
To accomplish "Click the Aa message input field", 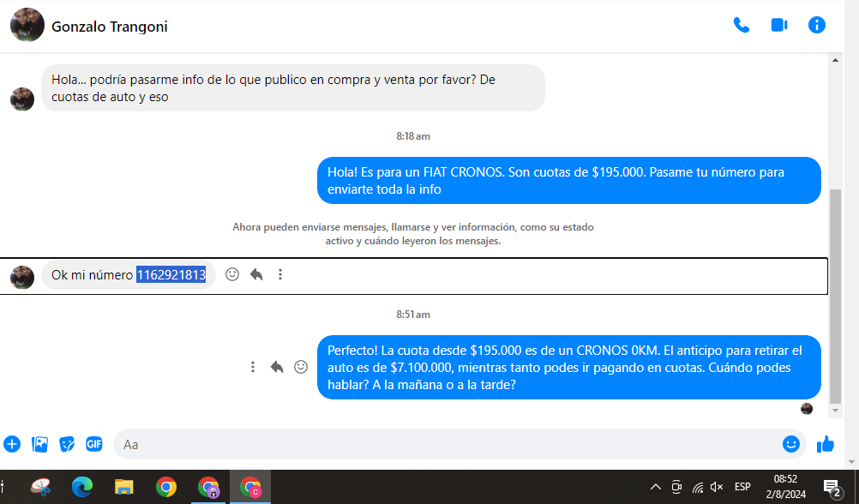I will click(x=446, y=444).
